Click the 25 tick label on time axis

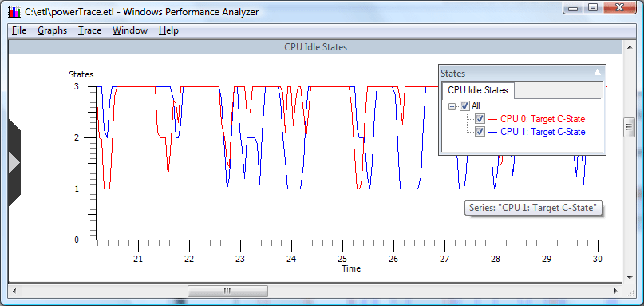(342, 260)
